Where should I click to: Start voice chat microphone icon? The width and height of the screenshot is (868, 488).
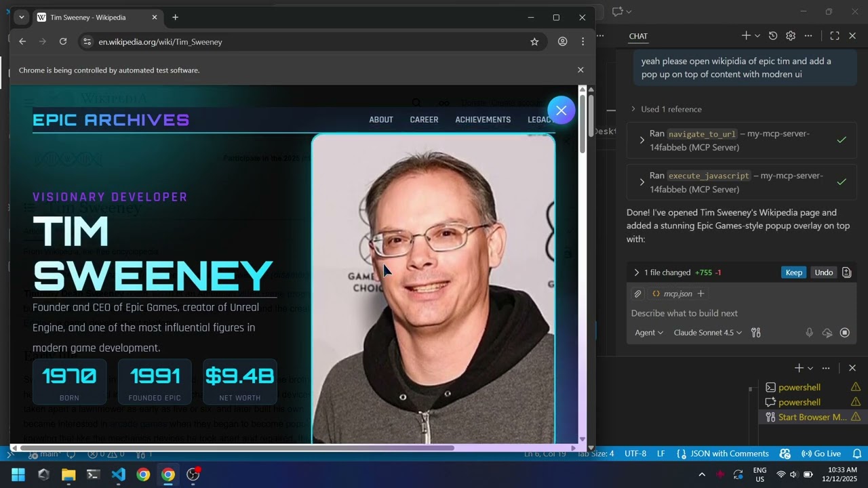(x=809, y=333)
